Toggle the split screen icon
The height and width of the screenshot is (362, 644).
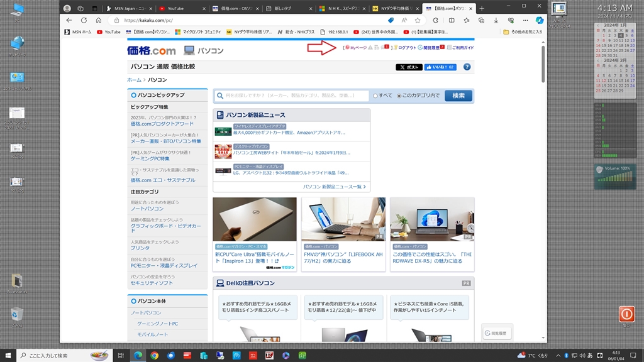(x=452, y=20)
